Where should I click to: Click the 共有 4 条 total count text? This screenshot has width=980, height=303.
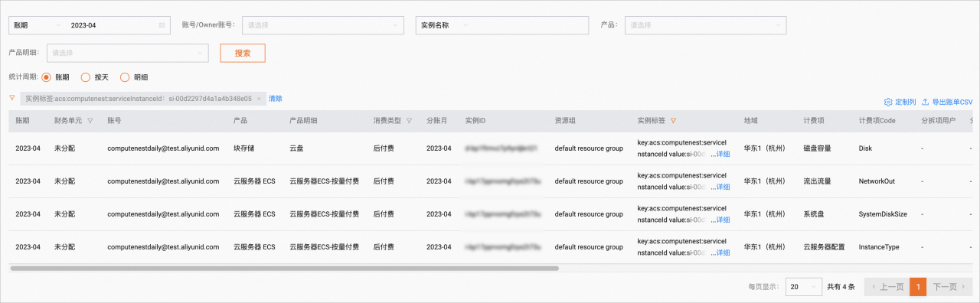point(841,287)
